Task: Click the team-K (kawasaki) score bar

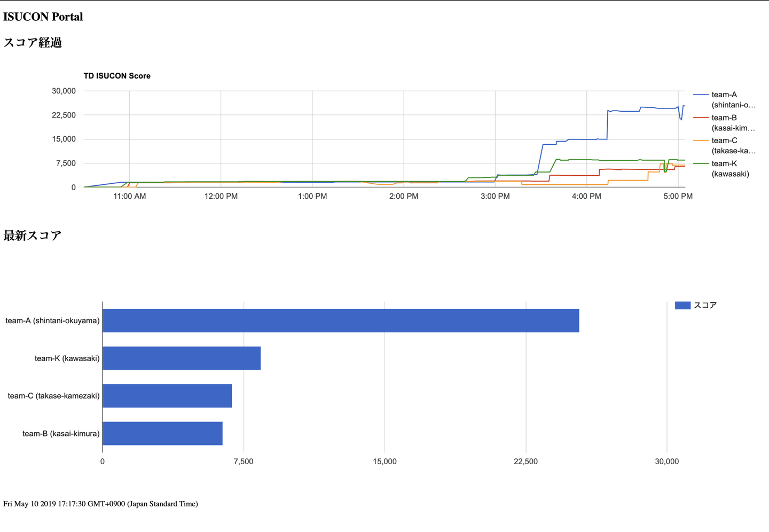Action: coord(182,358)
